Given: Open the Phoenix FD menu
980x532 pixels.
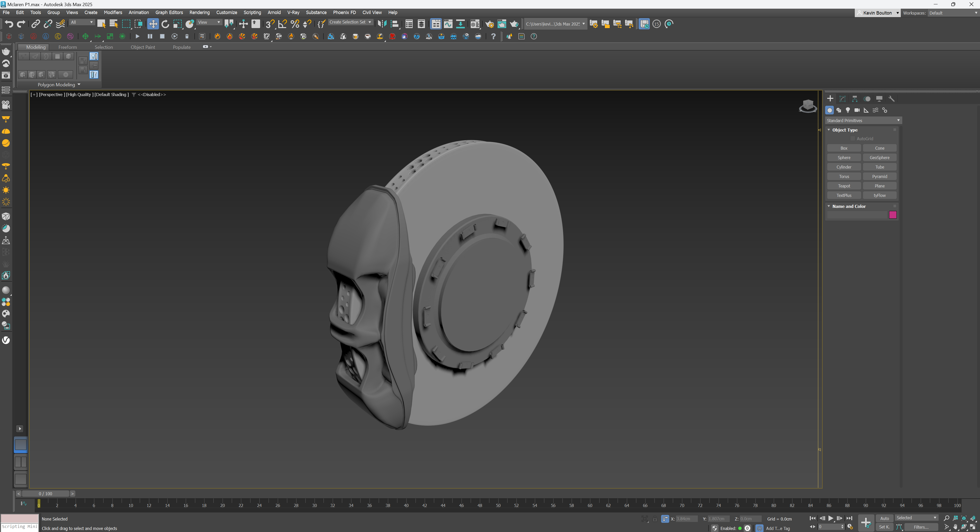Looking at the screenshot, I should click(344, 13).
